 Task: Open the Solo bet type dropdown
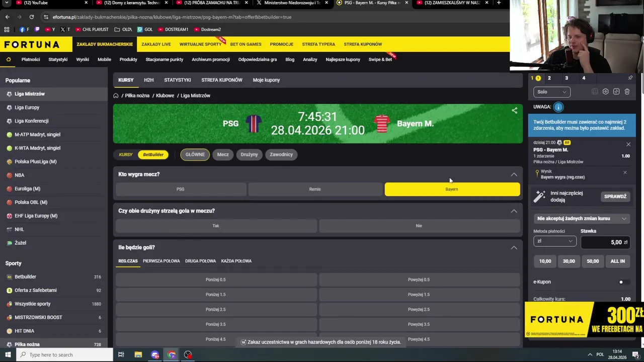click(x=551, y=92)
